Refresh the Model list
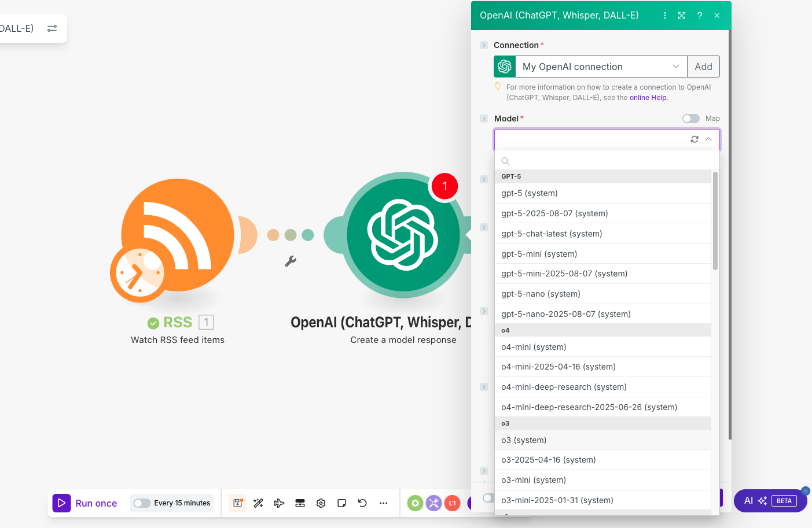The image size is (812, 528). tap(695, 139)
